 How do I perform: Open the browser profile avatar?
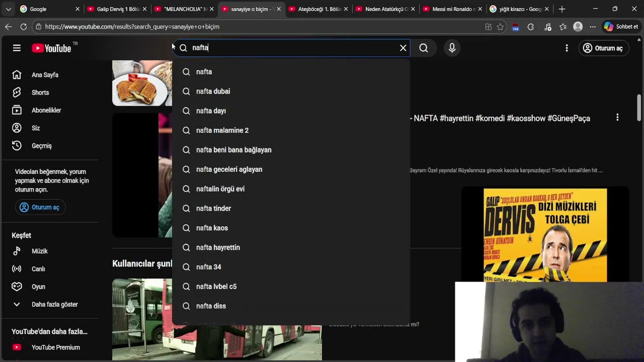click(x=578, y=27)
